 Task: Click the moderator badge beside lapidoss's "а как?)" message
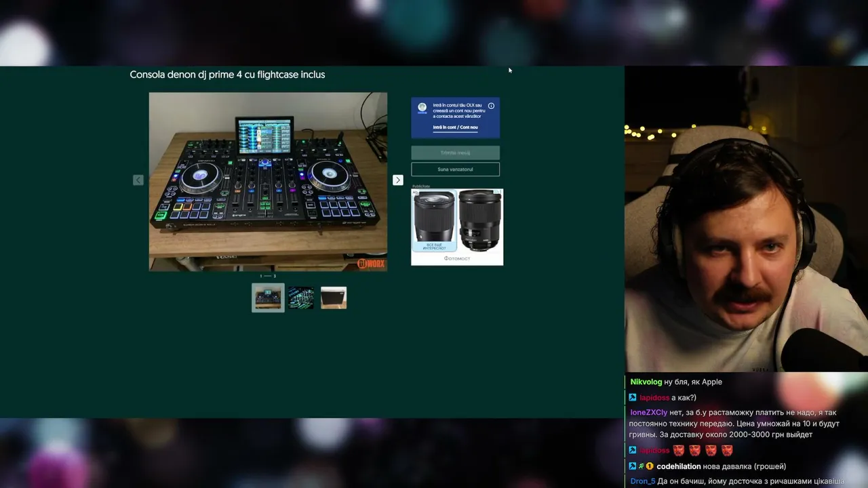(633, 398)
